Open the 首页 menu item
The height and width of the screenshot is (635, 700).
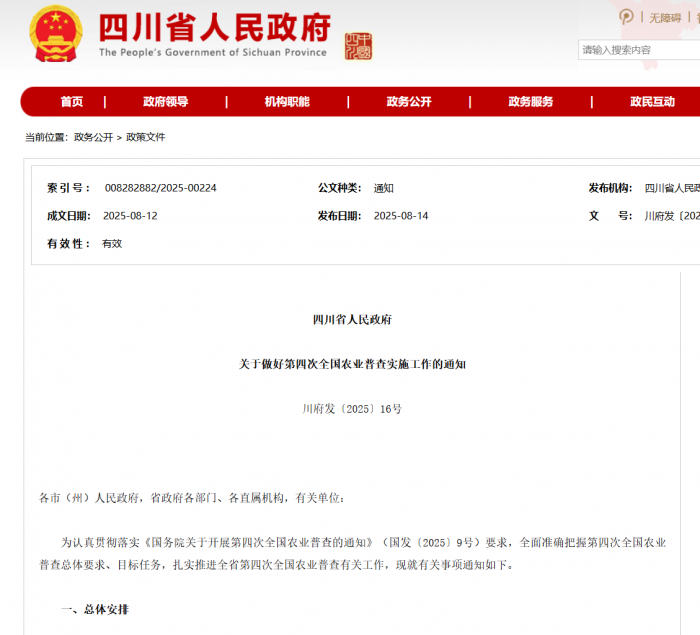pos(72,102)
